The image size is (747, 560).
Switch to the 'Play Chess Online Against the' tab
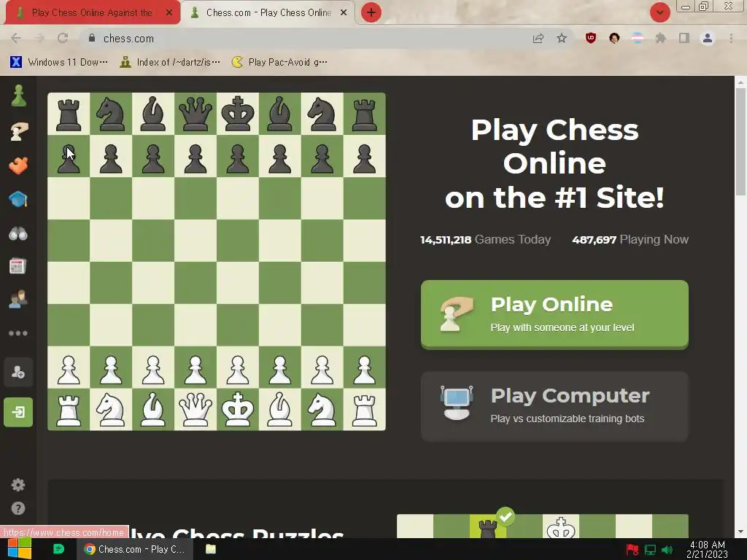tap(92, 13)
